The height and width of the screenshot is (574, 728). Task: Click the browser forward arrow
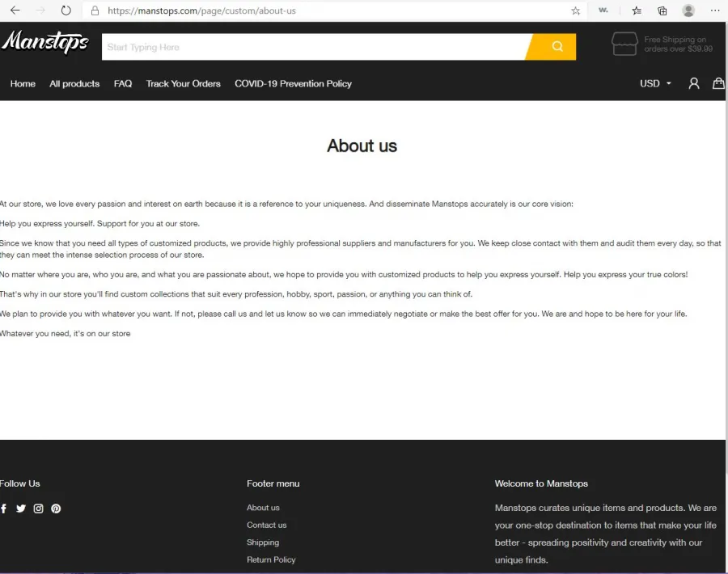[41, 11]
